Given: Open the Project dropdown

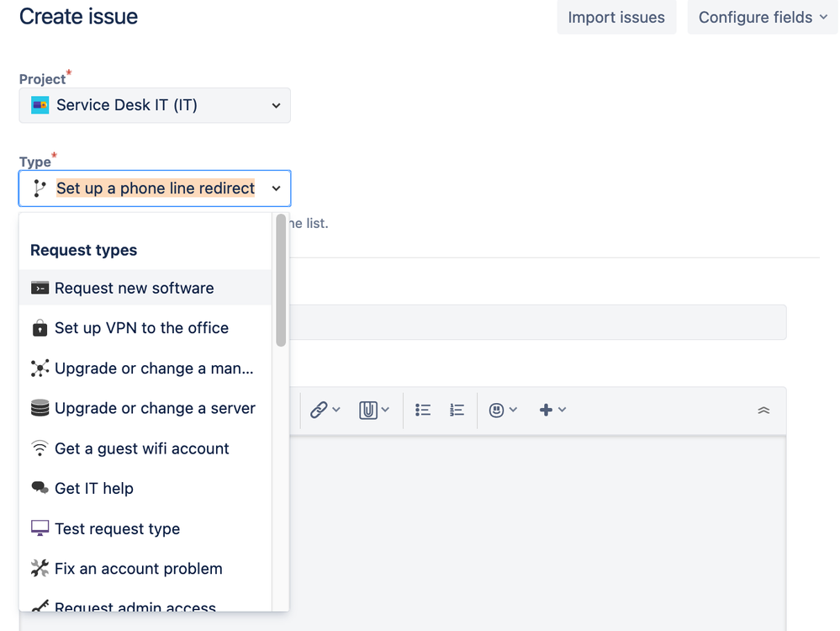Looking at the screenshot, I should [x=155, y=105].
